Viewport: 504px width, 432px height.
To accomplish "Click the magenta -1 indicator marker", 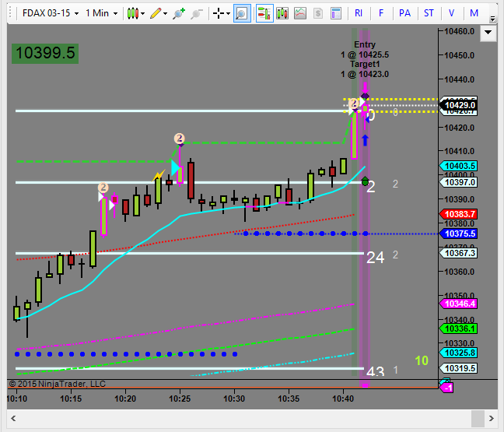I will coord(446,388).
